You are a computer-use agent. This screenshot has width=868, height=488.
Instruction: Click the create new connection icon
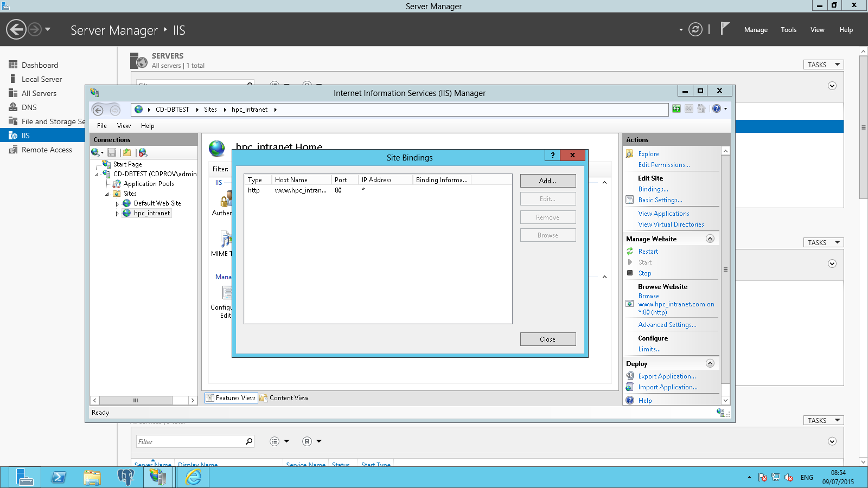coord(96,152)
